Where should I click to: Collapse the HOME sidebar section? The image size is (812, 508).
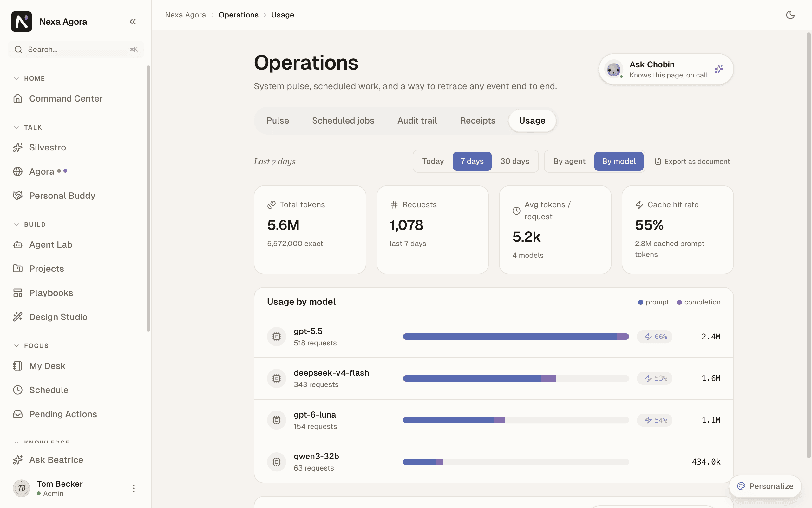(29, 78)
